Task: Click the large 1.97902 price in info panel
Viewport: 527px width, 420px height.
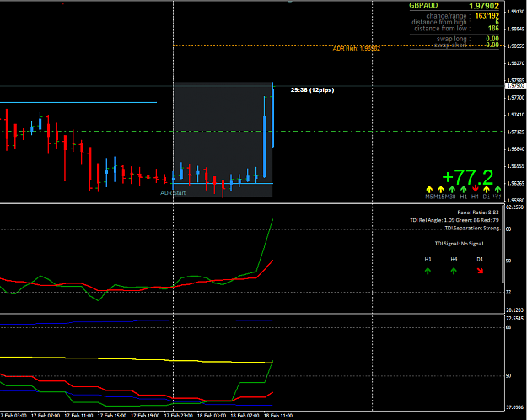Action: click(x=484, y=6)
